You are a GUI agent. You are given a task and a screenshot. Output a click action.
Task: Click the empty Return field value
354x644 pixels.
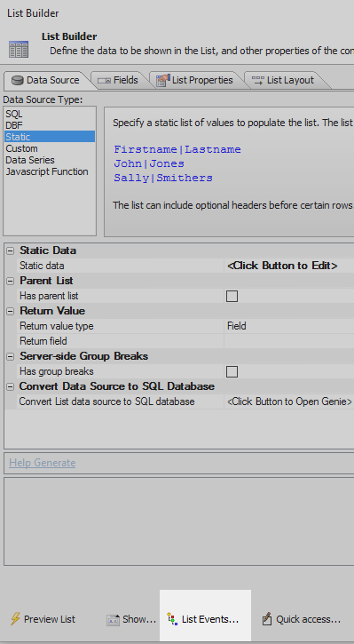289,341
